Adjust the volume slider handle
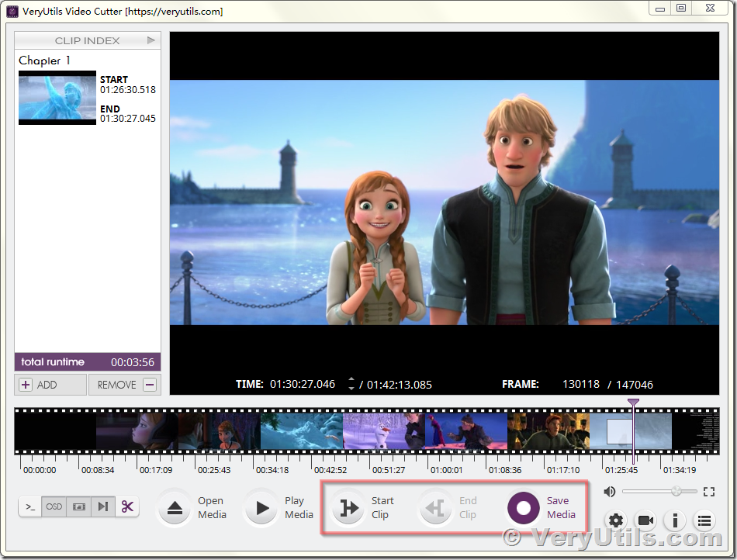This screenshot has height=560, width=737. (x=676, y=492)
